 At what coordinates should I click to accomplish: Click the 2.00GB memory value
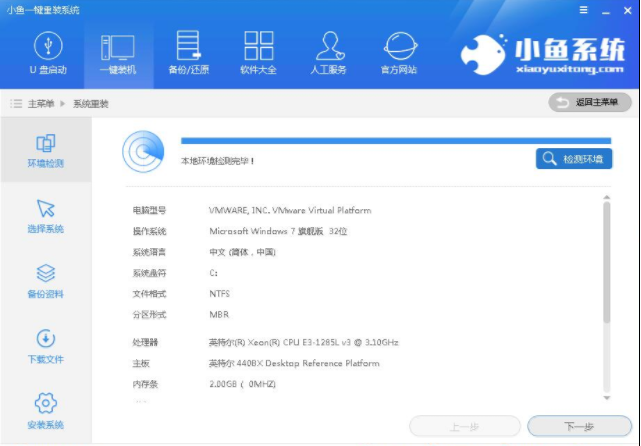(242, 384)
